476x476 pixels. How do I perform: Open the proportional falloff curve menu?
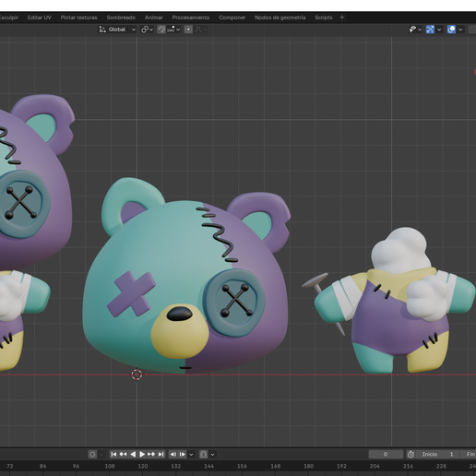(x=201, y=30)
